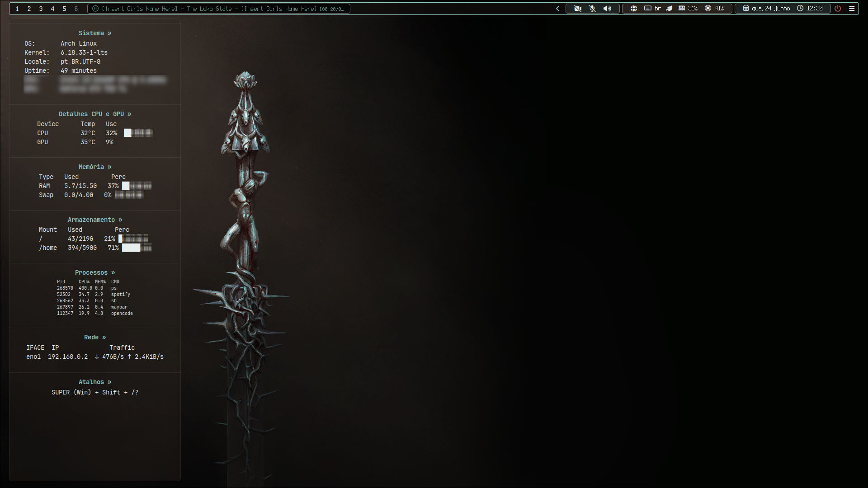Click the CPU usage bar at 32%
Image resolution: width=868 pixels, height=488 pixels.
[139, 133]
